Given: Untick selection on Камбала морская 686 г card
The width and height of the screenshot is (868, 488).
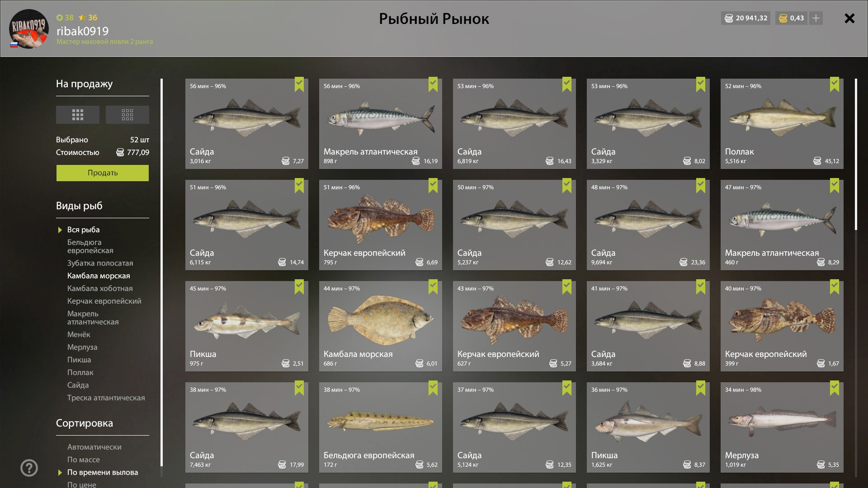Looking at the screenshot, I should [x=433, y=287].
